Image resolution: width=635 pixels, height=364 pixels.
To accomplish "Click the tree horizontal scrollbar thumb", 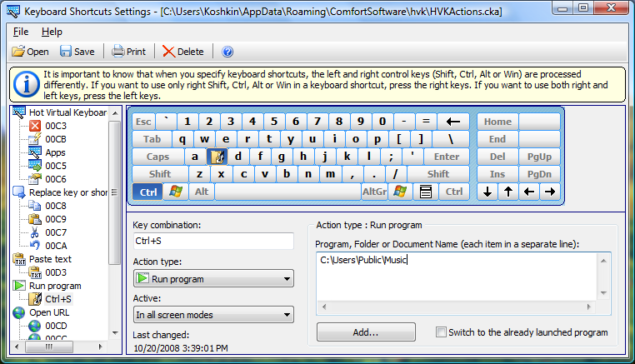I will pos(49,347).
